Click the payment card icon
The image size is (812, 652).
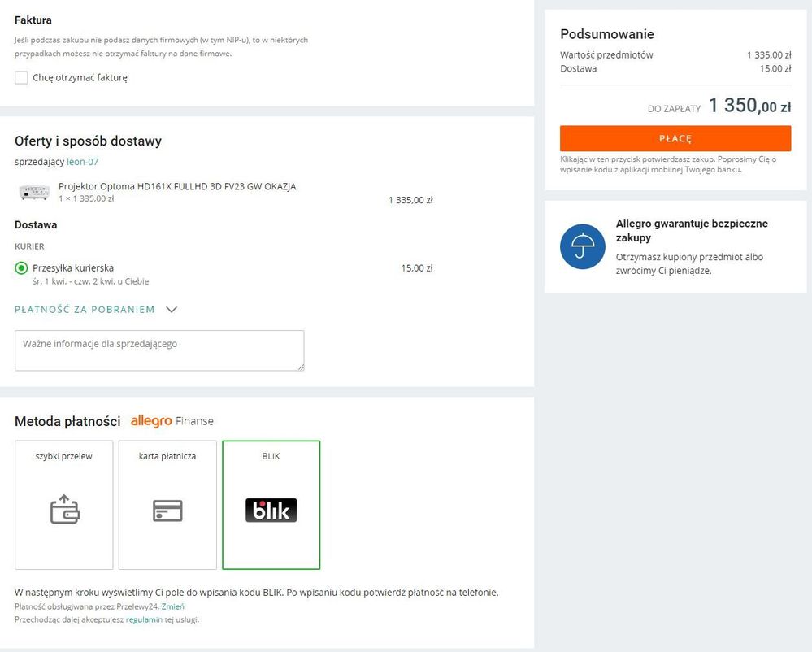coord(167,511)
